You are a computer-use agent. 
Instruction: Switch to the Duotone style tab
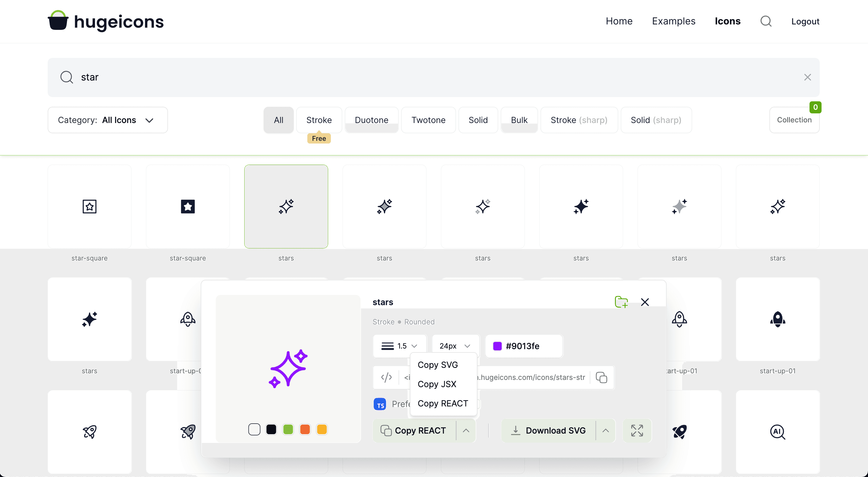pos(371,120)
